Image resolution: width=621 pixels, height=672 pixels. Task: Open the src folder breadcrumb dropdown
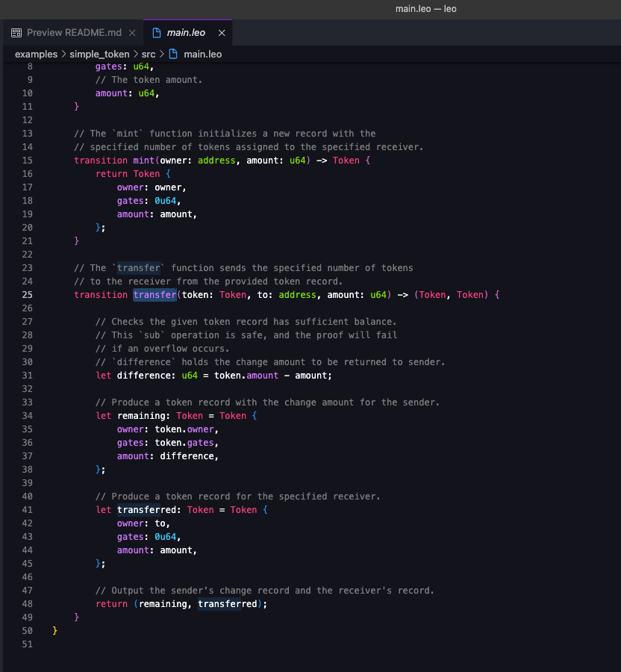click(x=149, y=54)
